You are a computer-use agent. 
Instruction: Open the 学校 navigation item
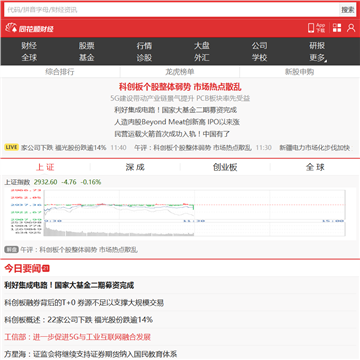(259, 58)
